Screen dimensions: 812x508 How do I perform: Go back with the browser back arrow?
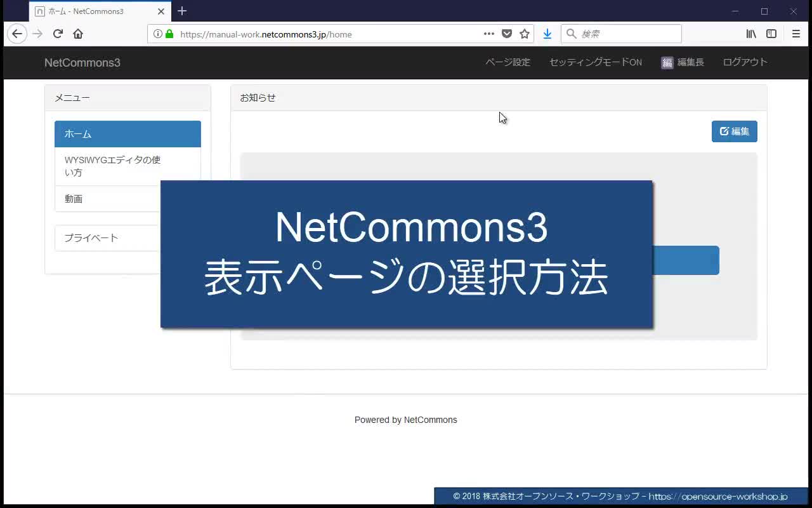pos(17,34)
